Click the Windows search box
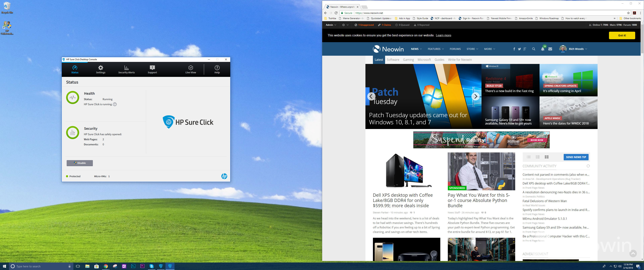The width and height of the screenshot is (644, 270). point(41,266)
